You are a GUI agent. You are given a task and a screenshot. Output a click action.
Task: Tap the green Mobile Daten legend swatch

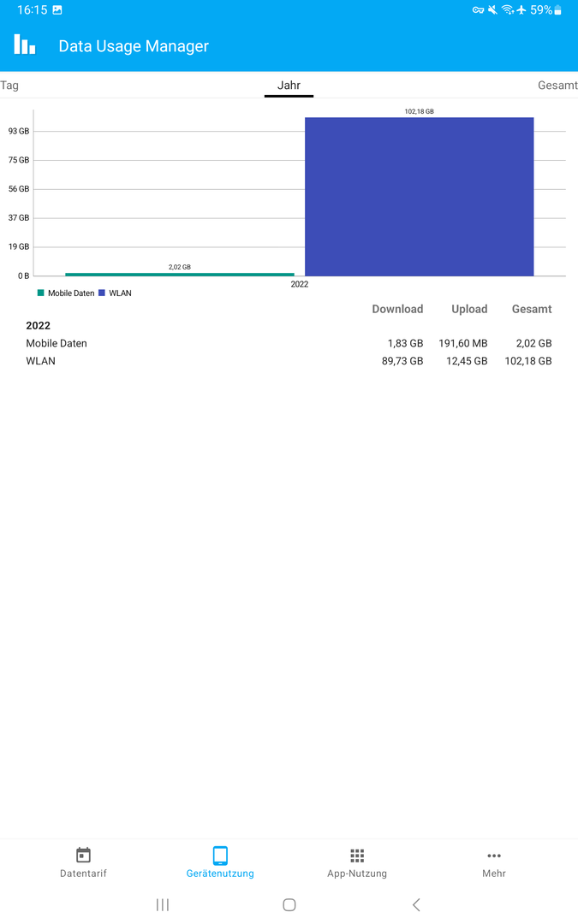(40, 293)
